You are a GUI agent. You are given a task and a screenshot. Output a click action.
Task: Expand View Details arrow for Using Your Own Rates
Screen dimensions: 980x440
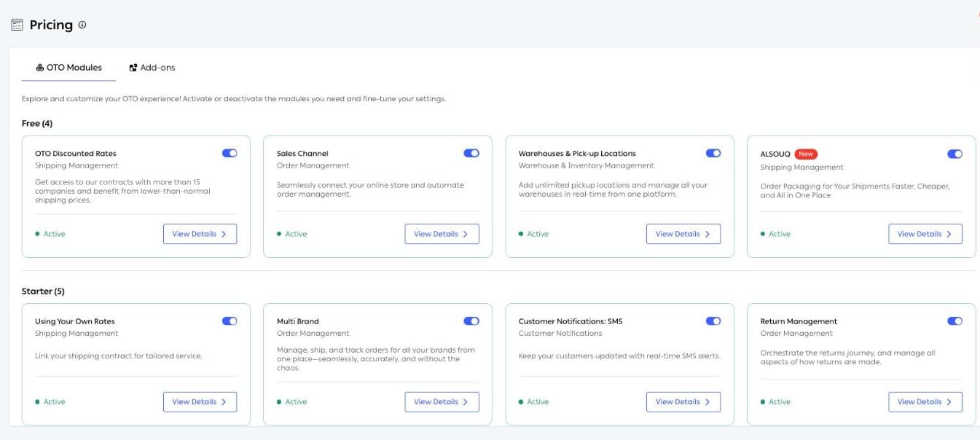(x=224, y=401)
